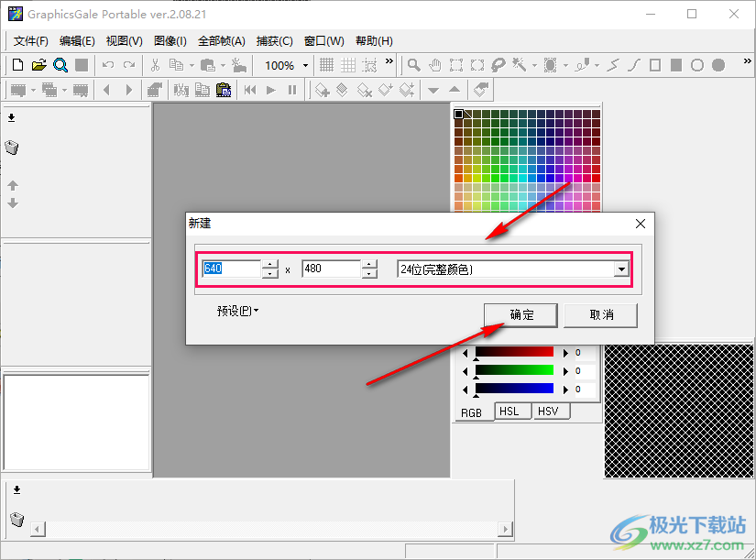Click the width field showing 640
This screenshot has width=756, height=560.
pyautogui.click(x=232, y=269)
